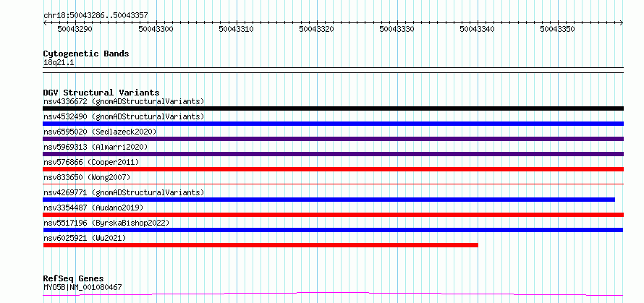644x303 pixels.
Task: Click ruler position 50043320
Action: (x=317, y=29)
